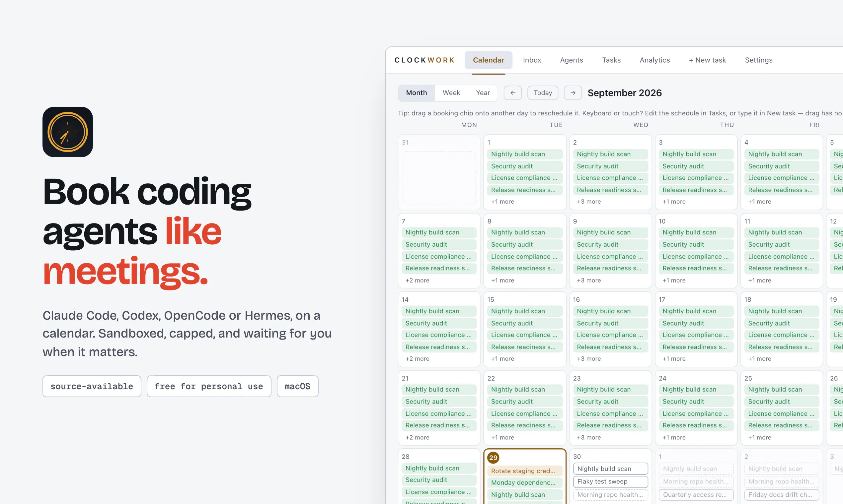This screenshot has width=843, height=504.
Task: Open Release readiness chip on September 17
Action: click(x=696, y=347)
